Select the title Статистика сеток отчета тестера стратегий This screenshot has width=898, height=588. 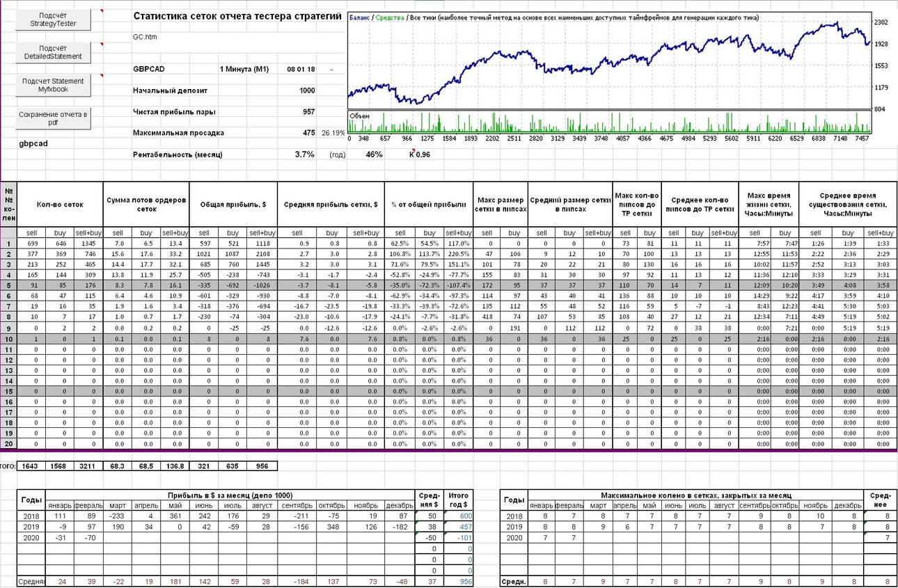click(237, 17)
